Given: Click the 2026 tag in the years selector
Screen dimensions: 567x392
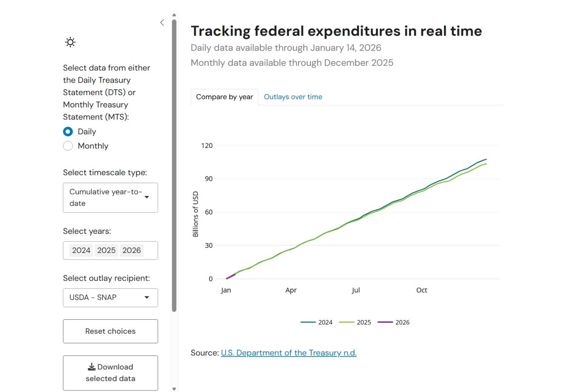Looking at the screenshot, I should 132,250.
